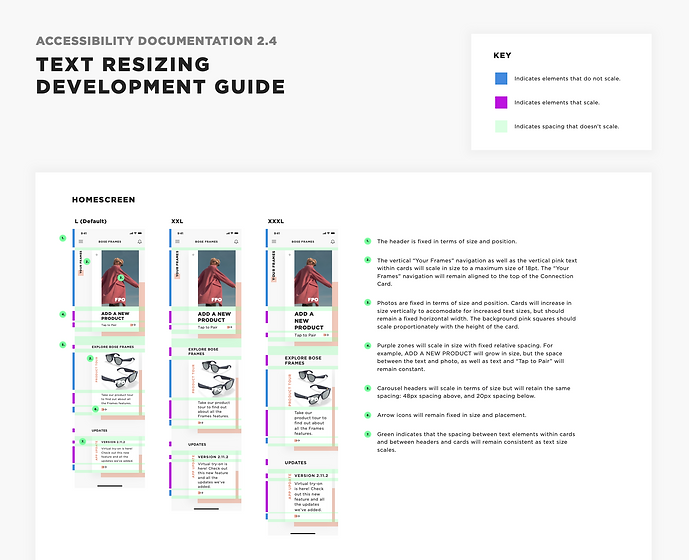This screenshot has height=560, width=689.
Task: Click 'Text Resizing Development Guide' title
Action: [160, 75]
